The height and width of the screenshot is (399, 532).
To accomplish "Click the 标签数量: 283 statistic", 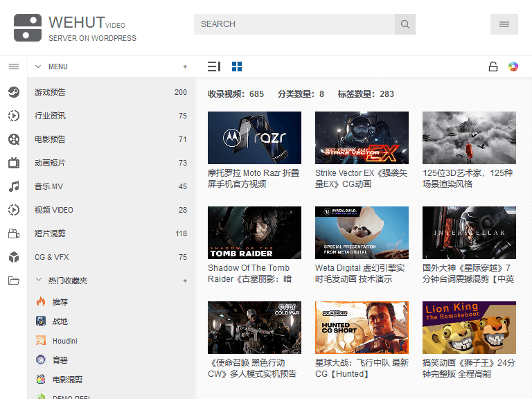I will tap(366, 94).
